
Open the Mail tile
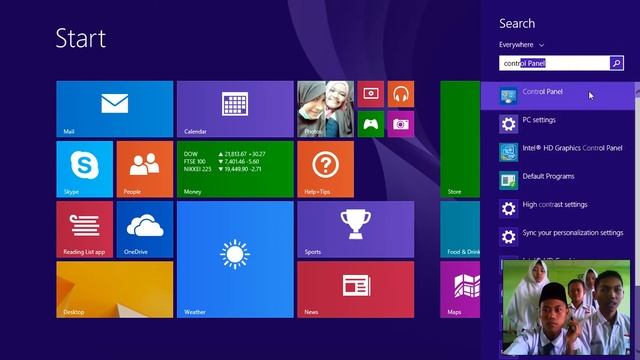pyautogui.click(x=115, y=109)
